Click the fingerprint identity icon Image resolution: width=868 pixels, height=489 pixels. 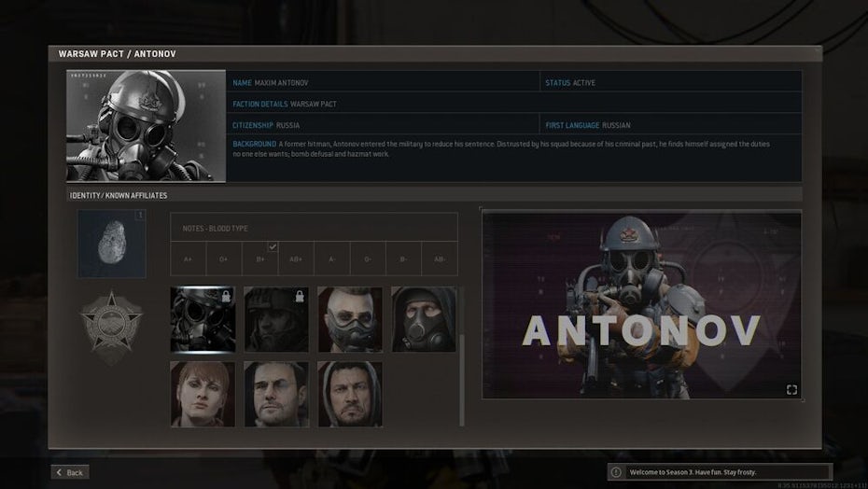[111, 244]
